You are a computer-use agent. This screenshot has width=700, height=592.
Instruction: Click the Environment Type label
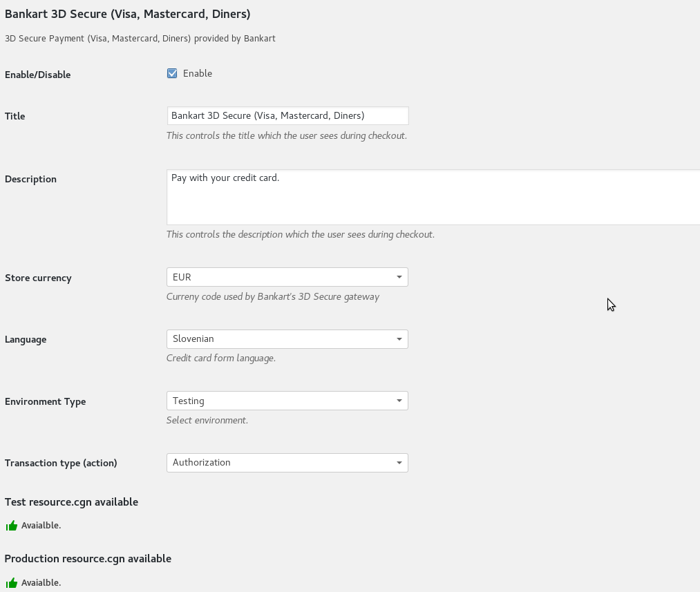45,401
